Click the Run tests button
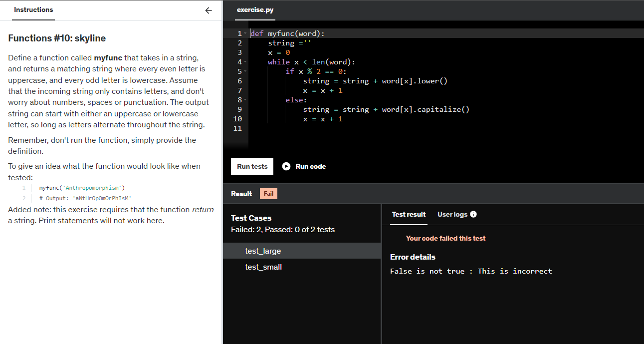 tap(252, 166)
